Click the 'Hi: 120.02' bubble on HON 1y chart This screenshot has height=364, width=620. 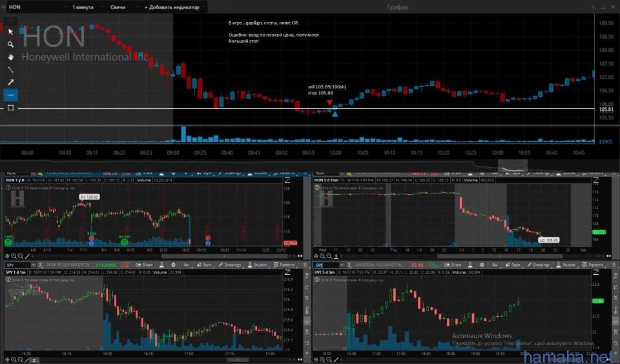tap(89, 197)
